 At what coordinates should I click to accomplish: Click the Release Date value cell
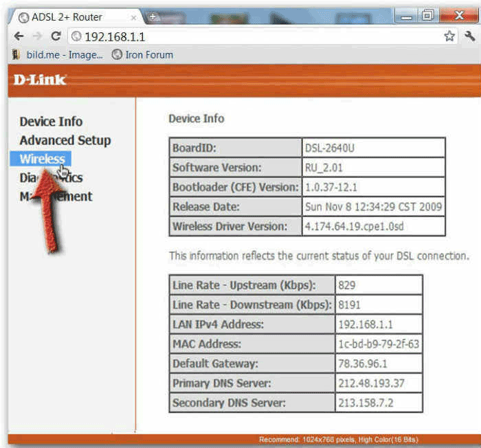[x=374, y=207]
